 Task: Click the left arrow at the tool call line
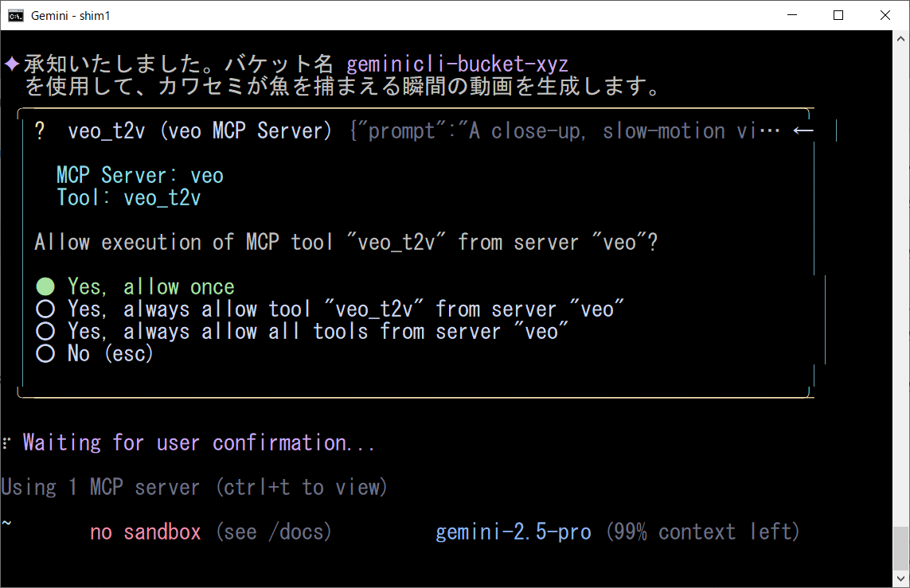[803, 131]
